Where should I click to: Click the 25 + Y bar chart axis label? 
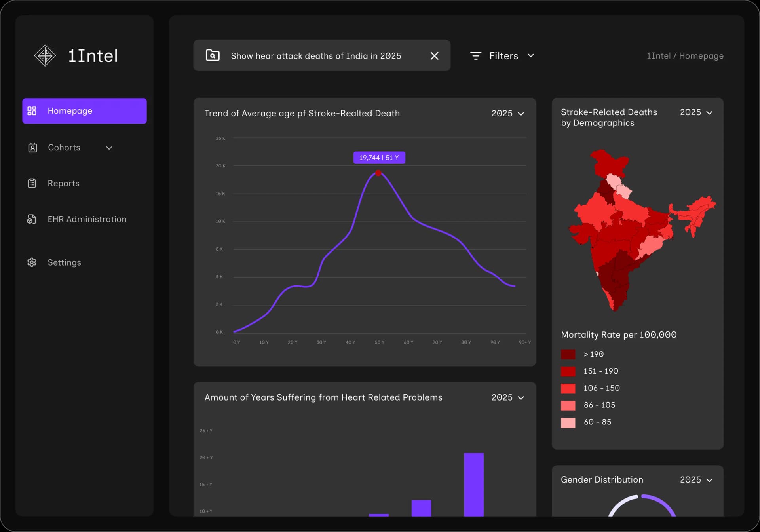pyautogui.click(x=206, y=431)
